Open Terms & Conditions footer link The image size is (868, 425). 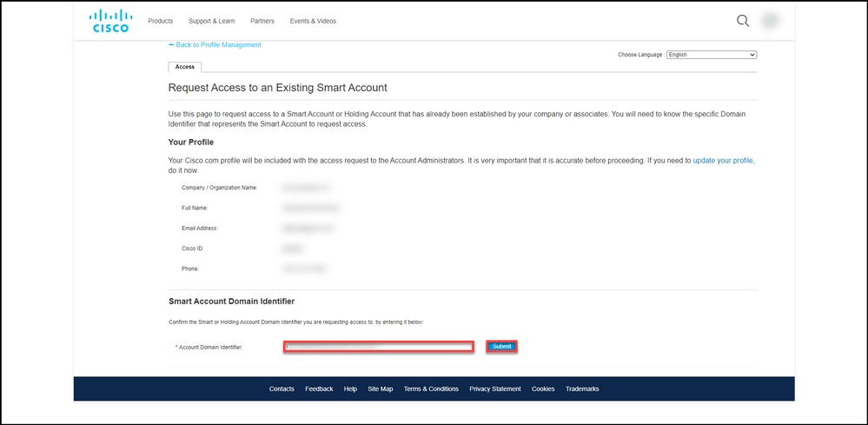click(x=431, y=389)
